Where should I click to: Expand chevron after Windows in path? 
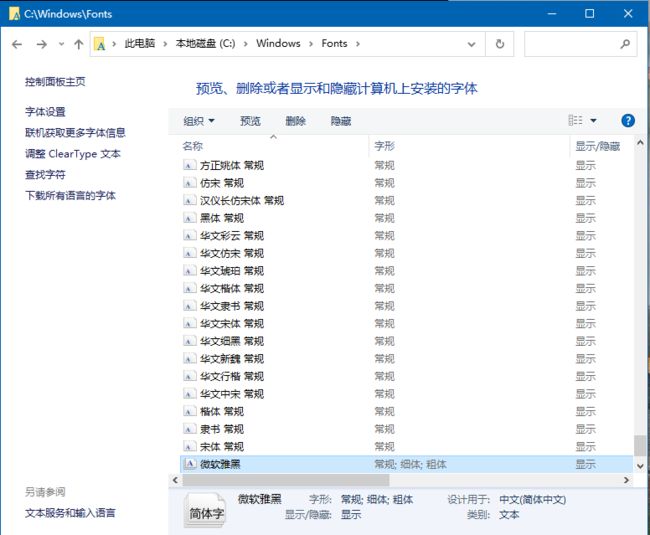(x=311, y=44)
